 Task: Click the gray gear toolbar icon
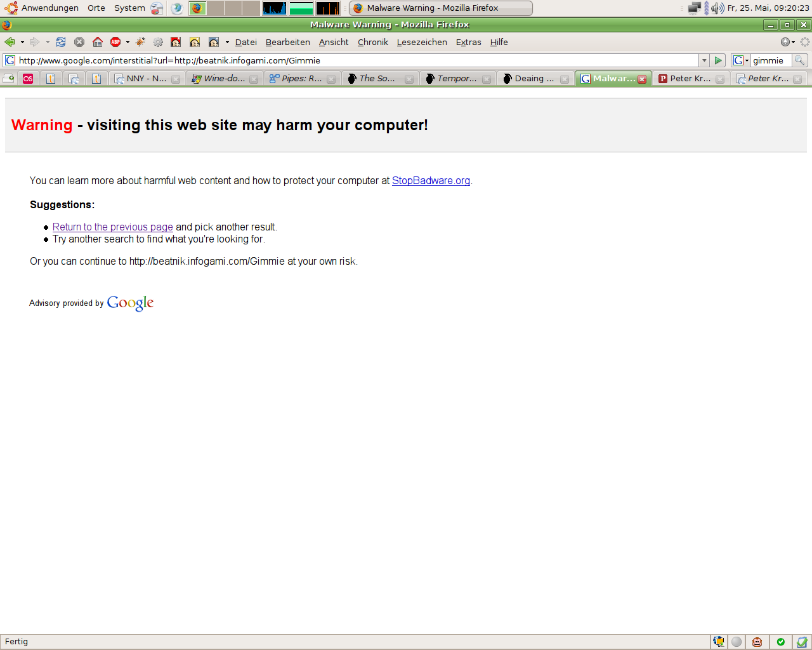point(158,42)
